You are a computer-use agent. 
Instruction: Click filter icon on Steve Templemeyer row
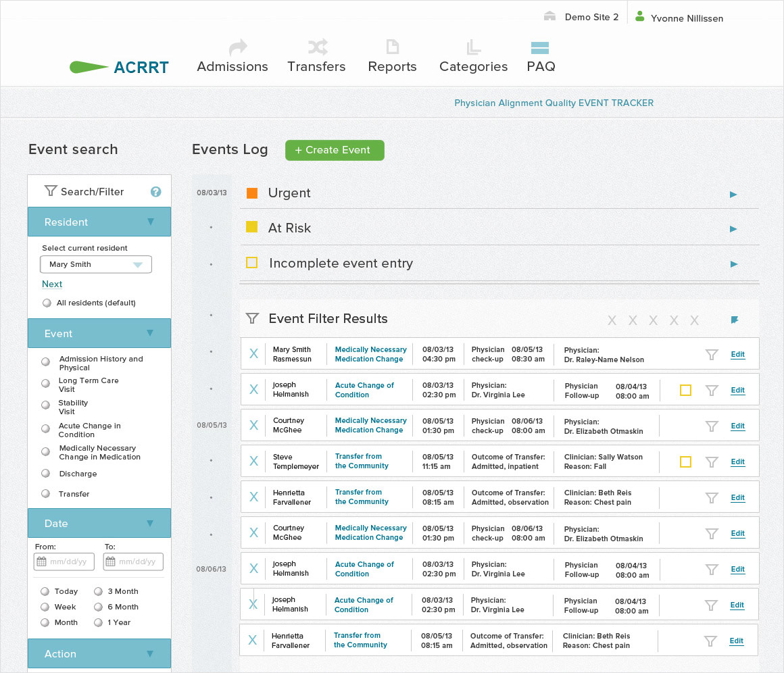[x=711, y=462]
